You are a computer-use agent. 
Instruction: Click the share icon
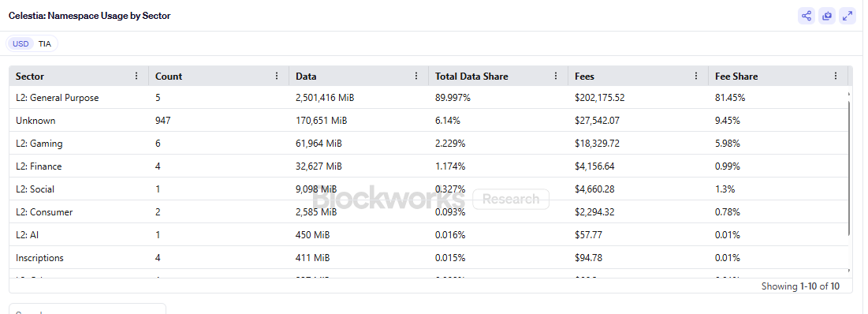[806, 16]
